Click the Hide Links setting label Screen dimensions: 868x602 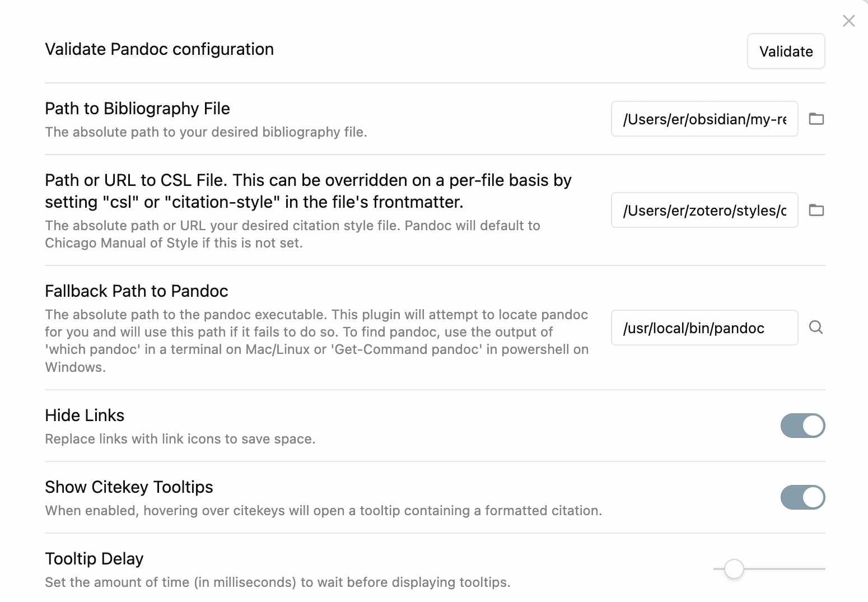(85, 416)
